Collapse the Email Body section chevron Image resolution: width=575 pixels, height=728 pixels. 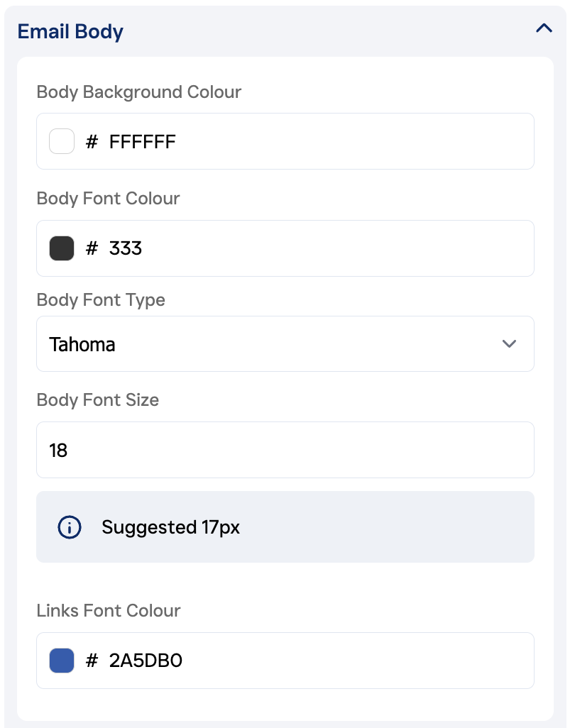(544, 28)
